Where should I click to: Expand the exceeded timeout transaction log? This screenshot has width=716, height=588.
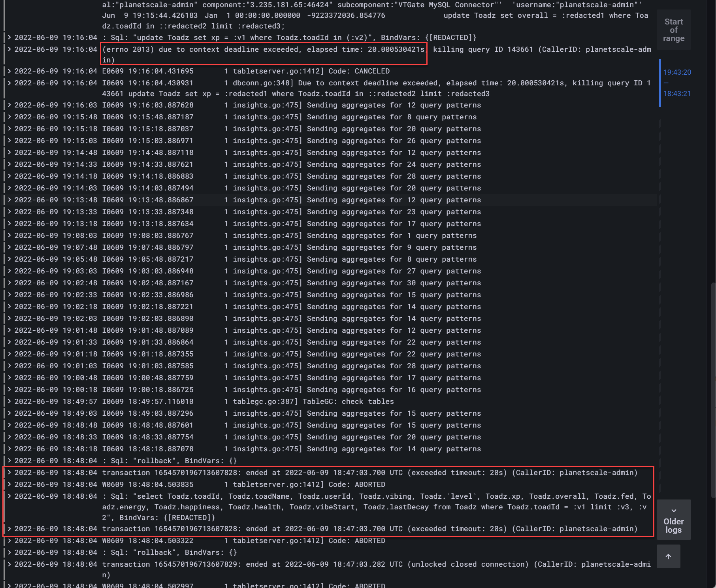9,472
